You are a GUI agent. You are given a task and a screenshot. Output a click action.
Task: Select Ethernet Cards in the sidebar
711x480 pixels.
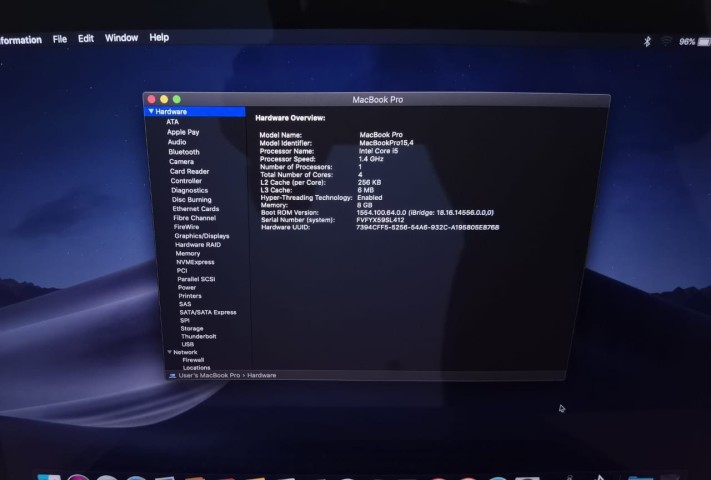(x=195, y=208)
